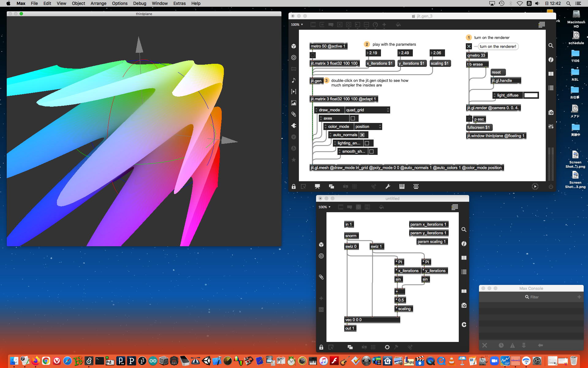Click the paperclip snippets icon in the jit.gen_3 sidebar
Viewport: 588px width, 368px height.
294,114
